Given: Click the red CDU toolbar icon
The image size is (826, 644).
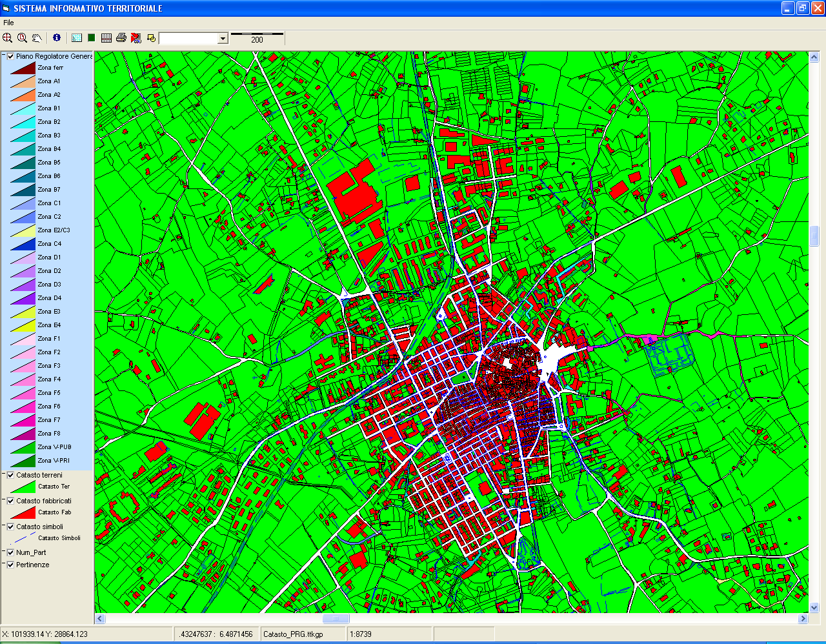Looking at the screenshot, I should (136, 38).
